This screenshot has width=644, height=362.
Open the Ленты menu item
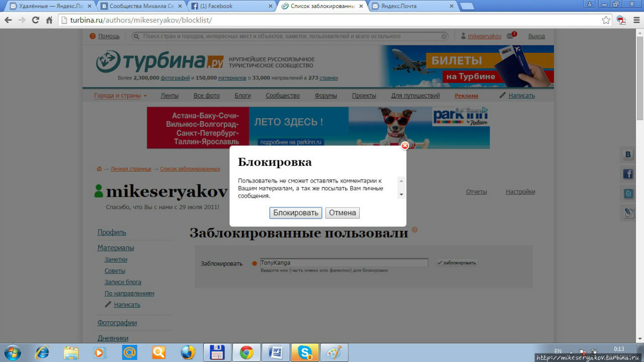tap(170, 96)
